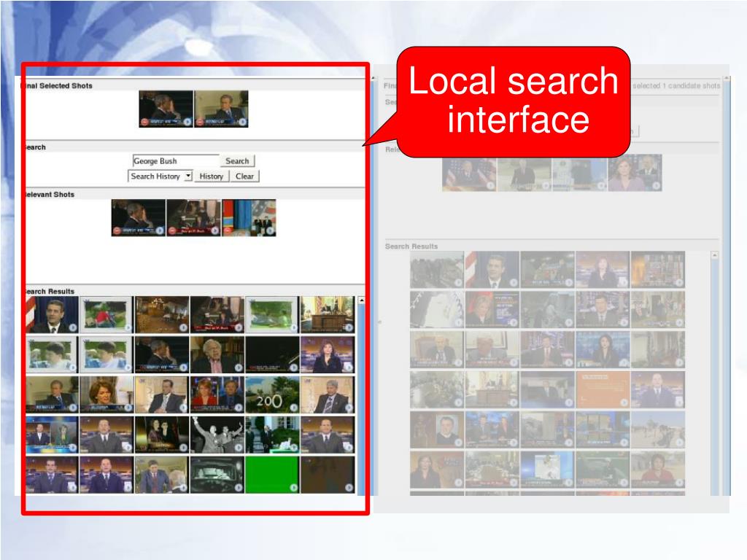Play the elderly man in library result
The height and width of the screenshot is (560, 747).
pos(239,367)
